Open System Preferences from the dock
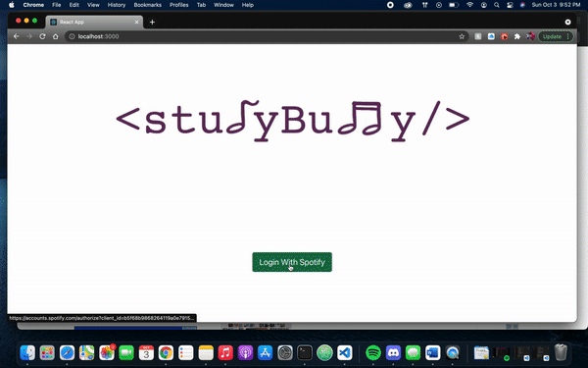 coord(285,352)
